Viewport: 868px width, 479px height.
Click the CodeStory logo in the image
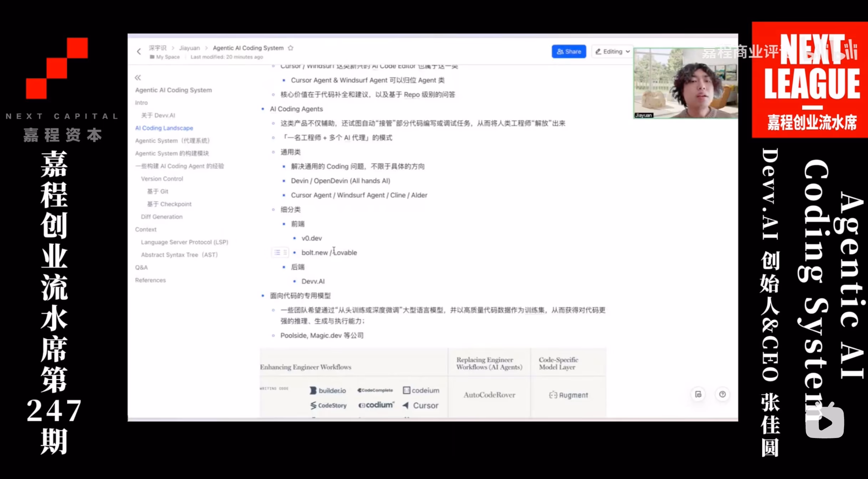pos(328,406)
